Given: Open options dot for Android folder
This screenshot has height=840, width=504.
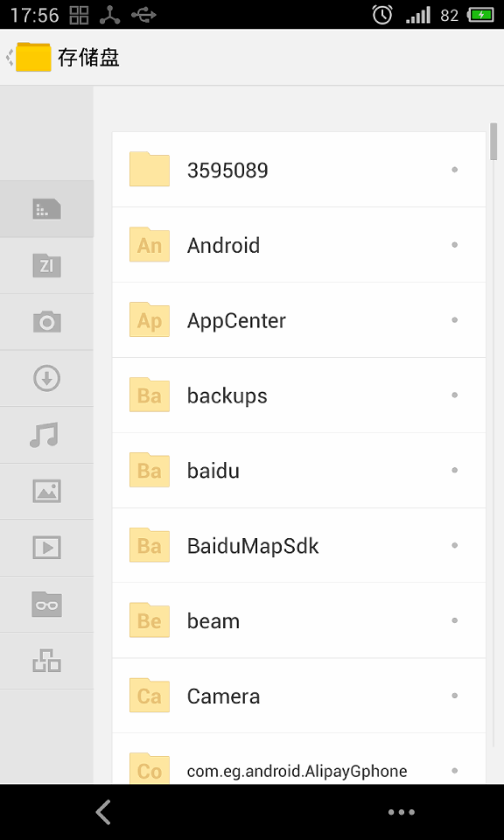Looking at the screenshot, I should 455,245.
